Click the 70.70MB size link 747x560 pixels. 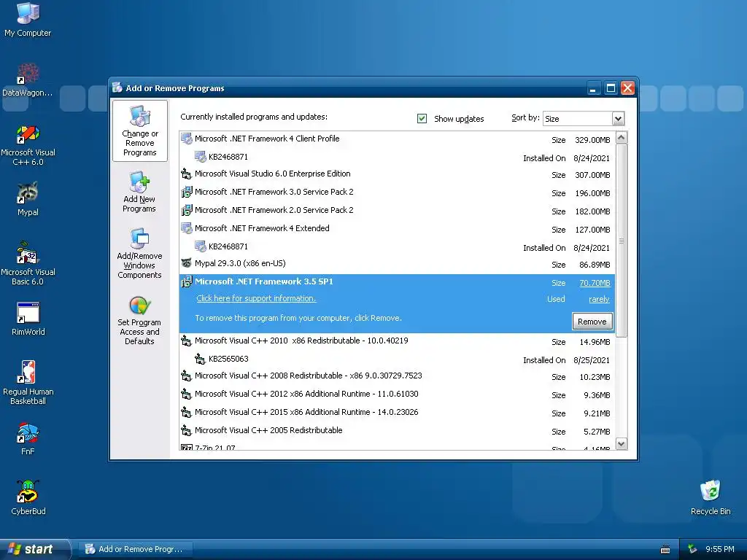(595, 283)
